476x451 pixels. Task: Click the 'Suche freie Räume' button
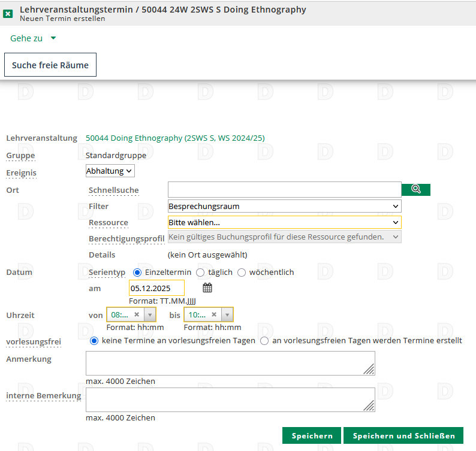click(x=50, y=65)
